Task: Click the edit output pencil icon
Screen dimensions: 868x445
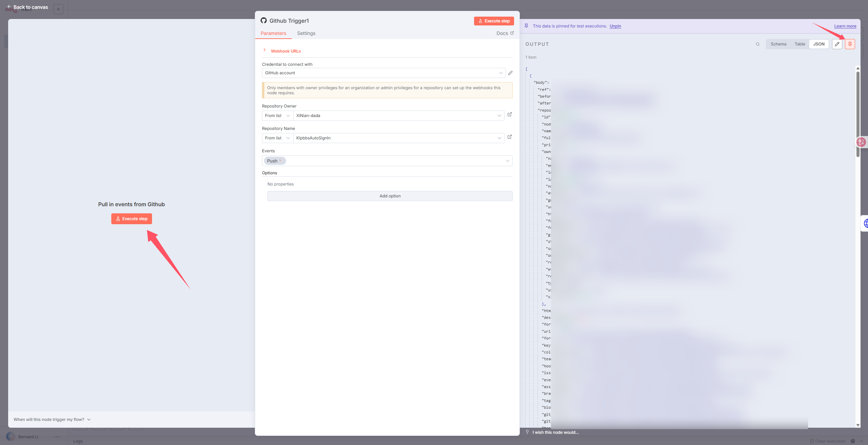Action: 837,44
